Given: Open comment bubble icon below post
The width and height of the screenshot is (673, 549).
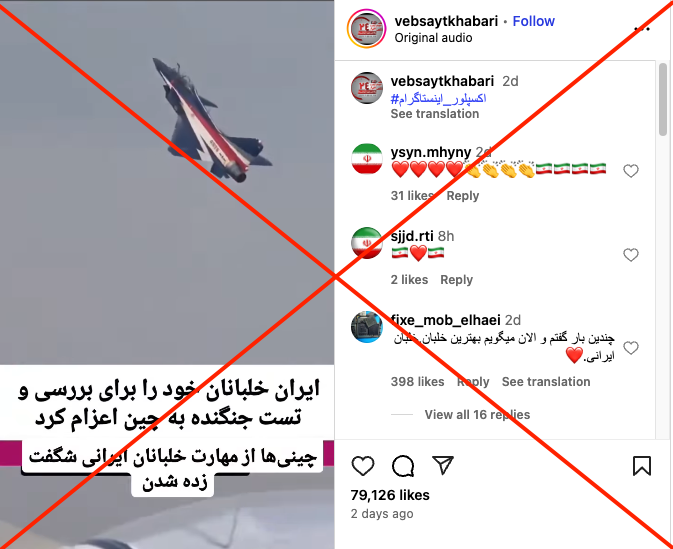Looking at the screenshot, I should [403, 466].
